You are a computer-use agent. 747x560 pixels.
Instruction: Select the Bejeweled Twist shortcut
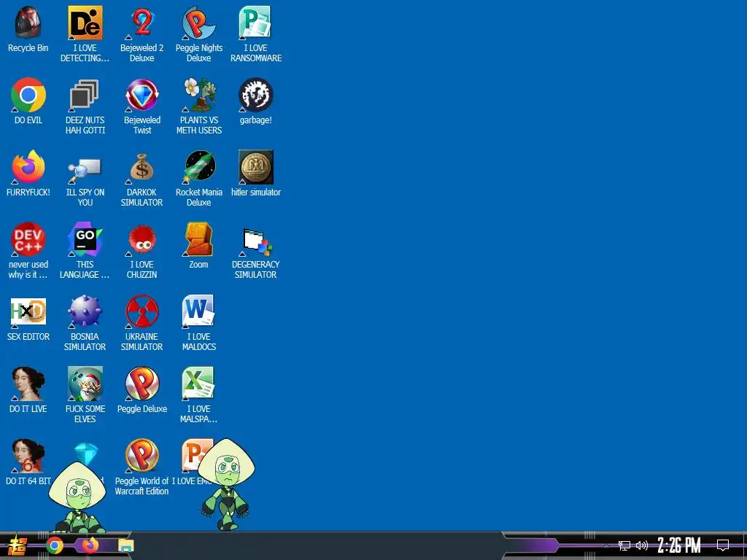click(x=142, y=95)
